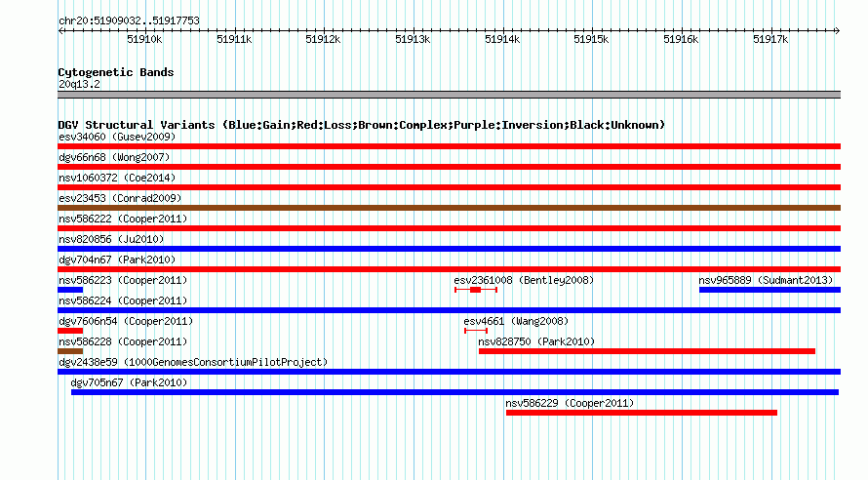The width and height of the screenshot is (868, 480).
Task: Open dgv7606n54 (Cooper2011) variant label
Action: (x=126, y=321)
